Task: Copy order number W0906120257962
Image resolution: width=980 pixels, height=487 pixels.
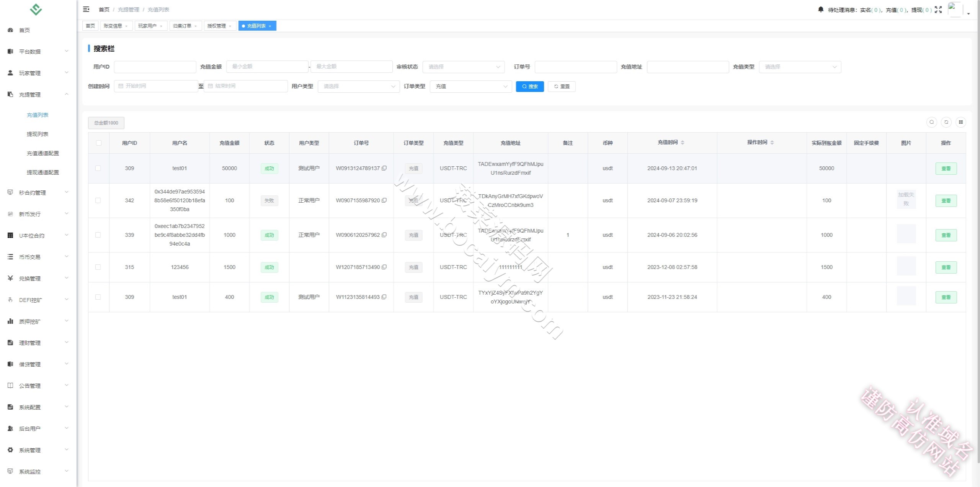Action: pos(384,235)
